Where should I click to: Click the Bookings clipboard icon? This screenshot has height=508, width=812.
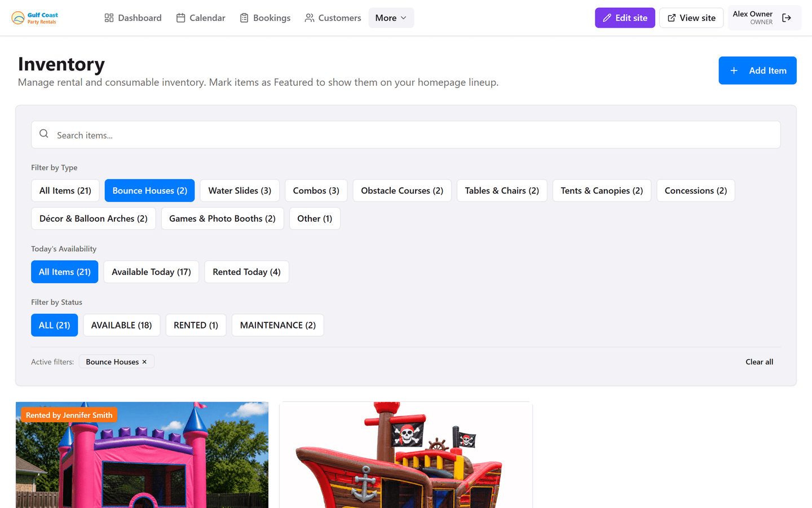click(x=244, y=18)
